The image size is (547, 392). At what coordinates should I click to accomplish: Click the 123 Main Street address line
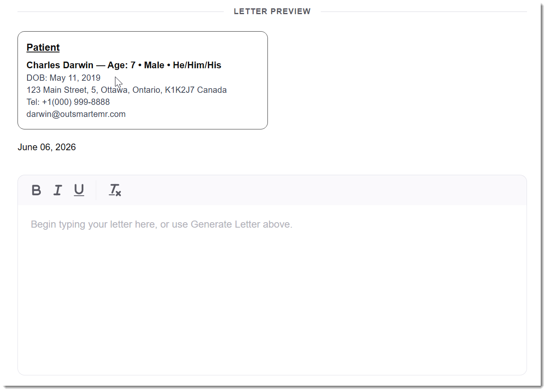pos(127,90)
